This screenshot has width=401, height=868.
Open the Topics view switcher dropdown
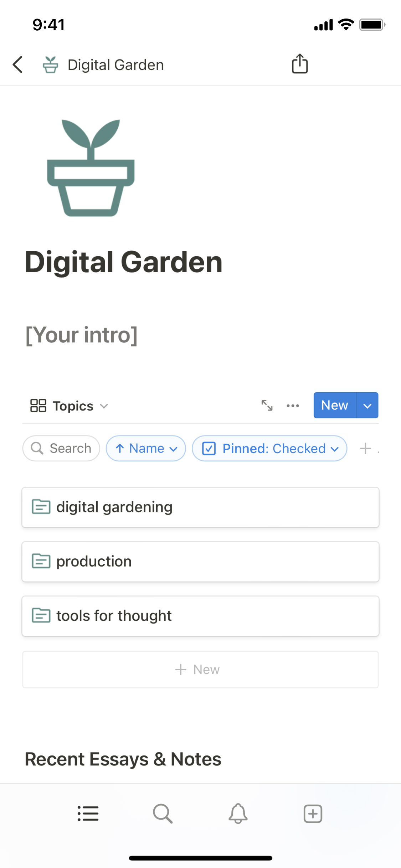pos(69,406)
